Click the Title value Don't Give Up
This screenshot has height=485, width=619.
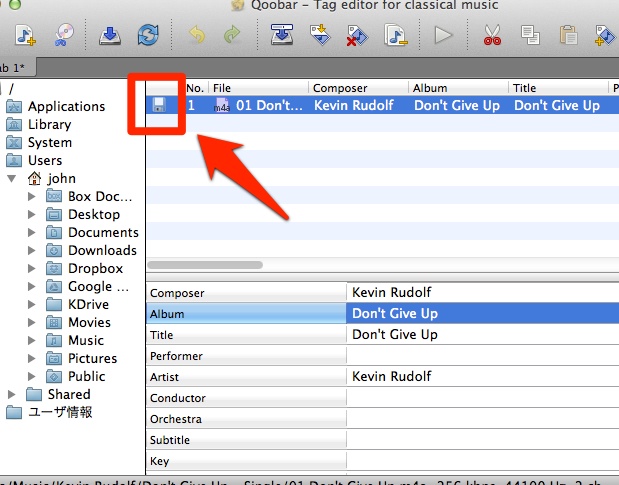pyautogui.click(x=482, y=334)
